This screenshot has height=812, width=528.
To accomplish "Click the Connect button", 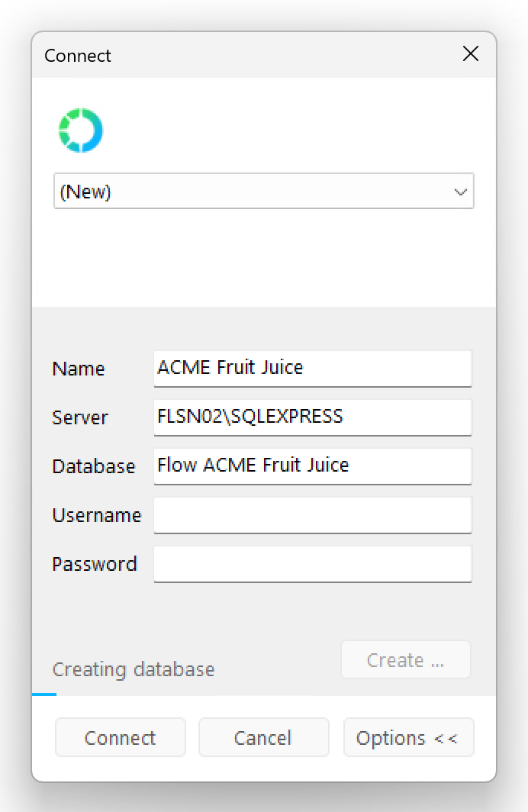I will (x=120, y=737).
